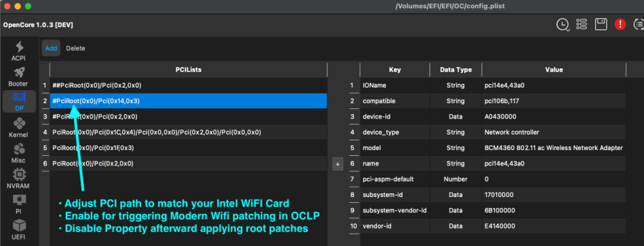
Task: Select the ##PciRoot(0x0)/Pci(0x2,0x0) row 1
Action: coord(189,86)
